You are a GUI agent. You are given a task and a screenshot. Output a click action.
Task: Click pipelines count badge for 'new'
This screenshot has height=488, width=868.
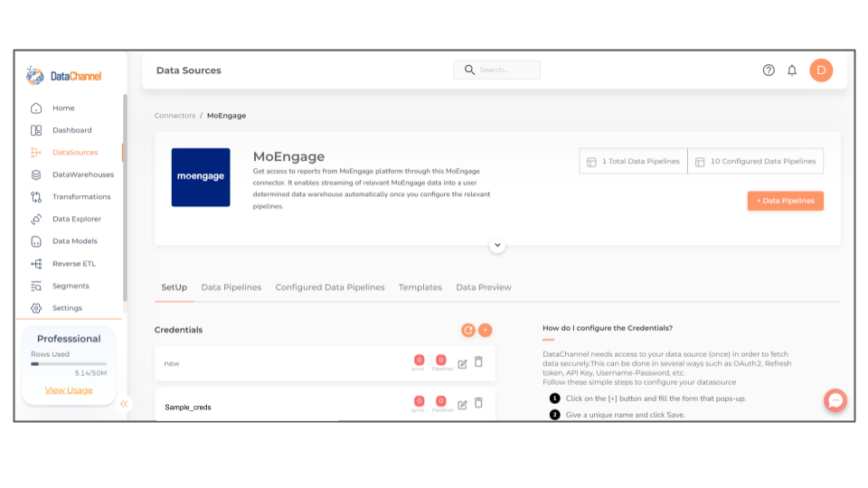coord(441,361)
